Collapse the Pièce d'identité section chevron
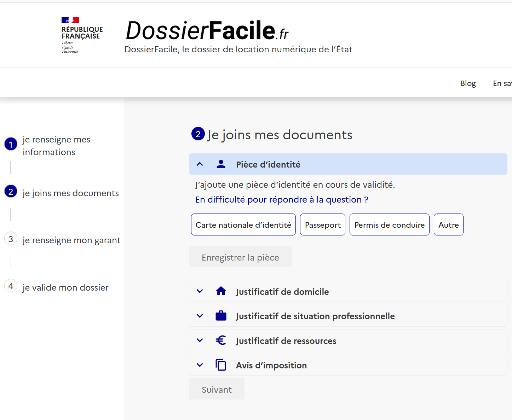The height and width of the screenshot is (420, 512). [x=200, y=164]
